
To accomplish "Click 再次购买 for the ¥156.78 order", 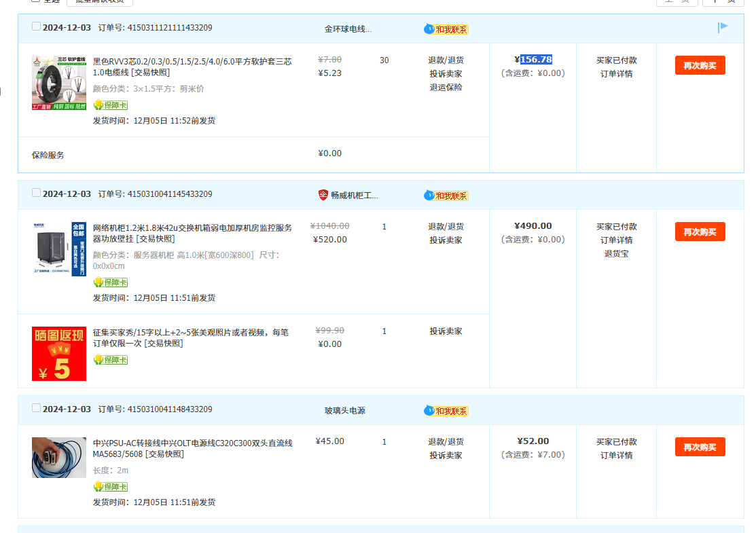I will point(700,65).
